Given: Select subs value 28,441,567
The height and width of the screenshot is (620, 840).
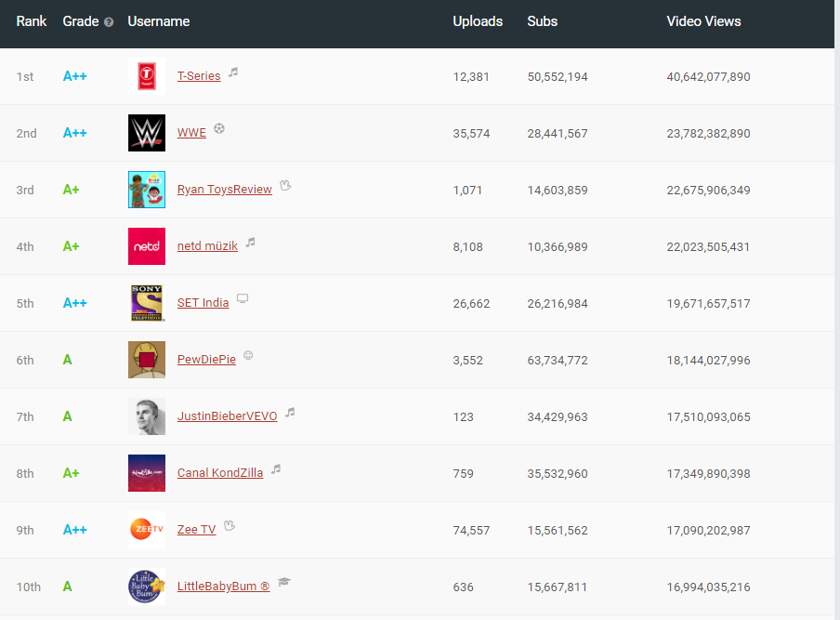Looking at the screenshot, I should pos(558,134).
